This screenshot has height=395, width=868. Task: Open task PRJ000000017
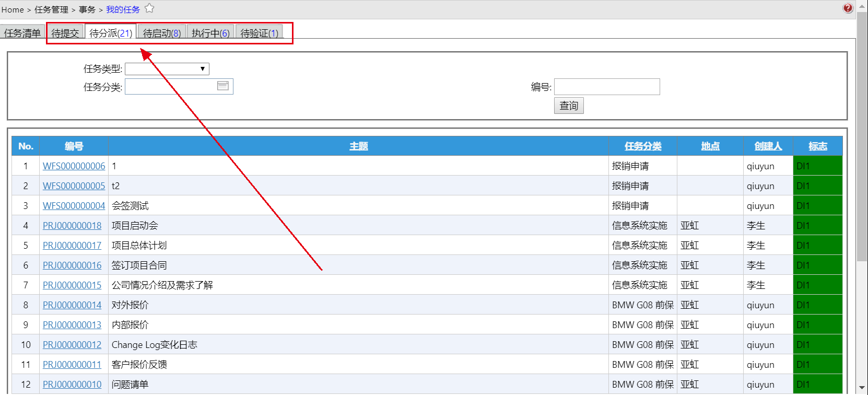[x=72, y=246]
